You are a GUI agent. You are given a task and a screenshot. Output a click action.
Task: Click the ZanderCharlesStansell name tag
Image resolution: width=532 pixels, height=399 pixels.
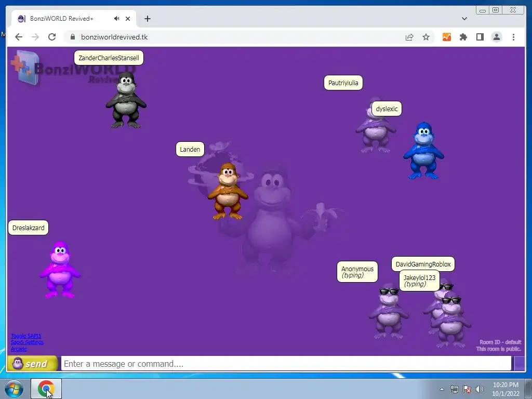click(109, 58)
